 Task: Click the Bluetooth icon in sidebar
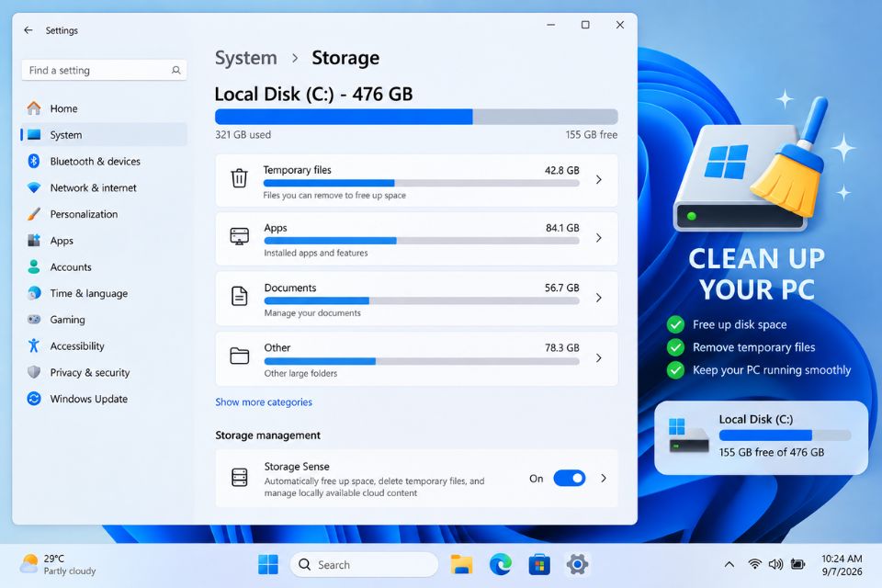34,161
